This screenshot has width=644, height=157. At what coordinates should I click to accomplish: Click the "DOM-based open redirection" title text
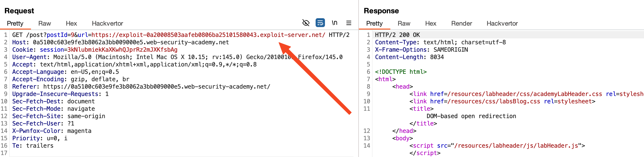471,116
